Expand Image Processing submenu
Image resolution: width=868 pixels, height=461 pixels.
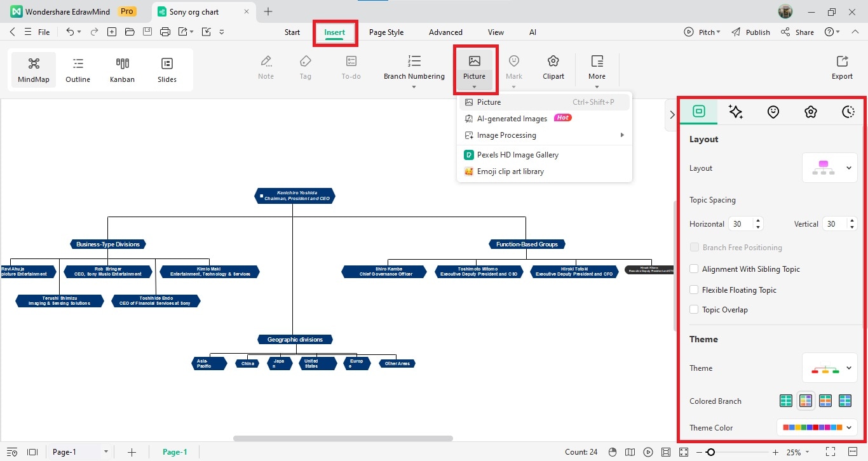545,135
